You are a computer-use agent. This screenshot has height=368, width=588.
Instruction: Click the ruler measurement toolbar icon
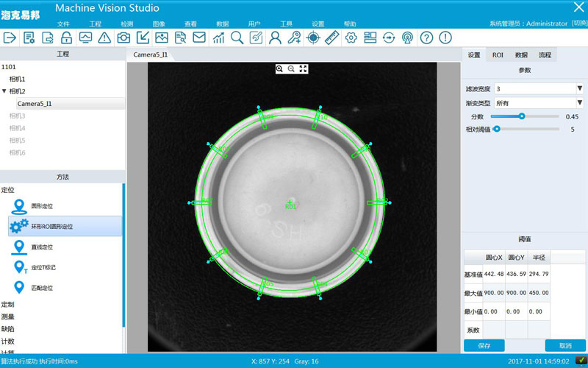click(x=331, y=38)
